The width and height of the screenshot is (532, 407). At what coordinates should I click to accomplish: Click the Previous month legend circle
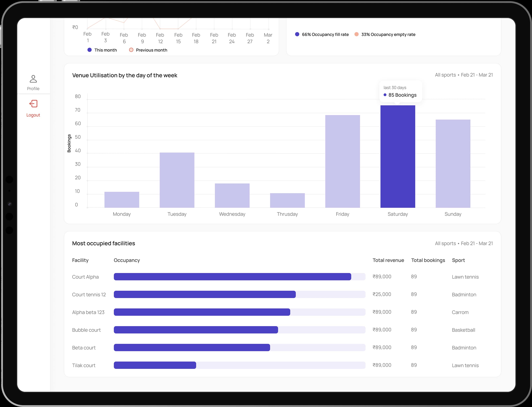131,50
